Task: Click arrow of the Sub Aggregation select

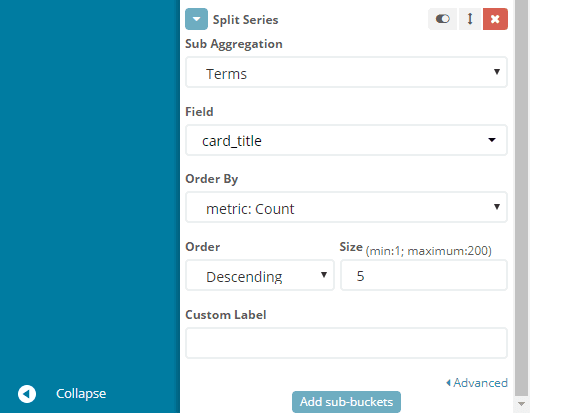Action: (x=497, y=72)
